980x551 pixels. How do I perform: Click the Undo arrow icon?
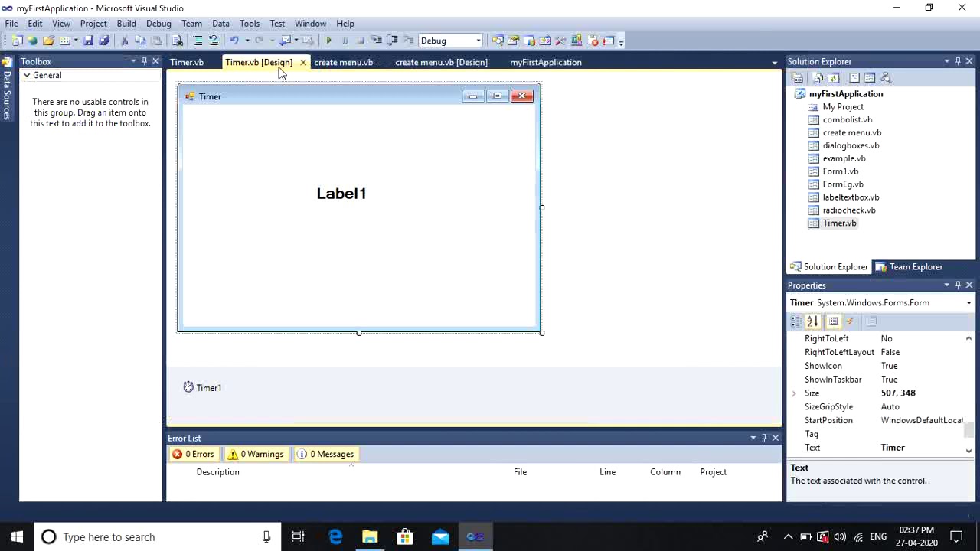click(x=234, y=41)
